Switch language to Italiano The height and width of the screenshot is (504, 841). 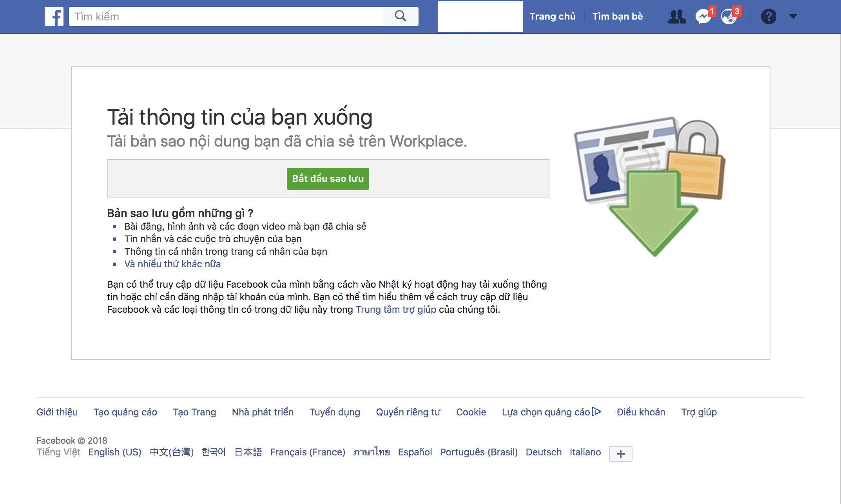tap(585, 452)
